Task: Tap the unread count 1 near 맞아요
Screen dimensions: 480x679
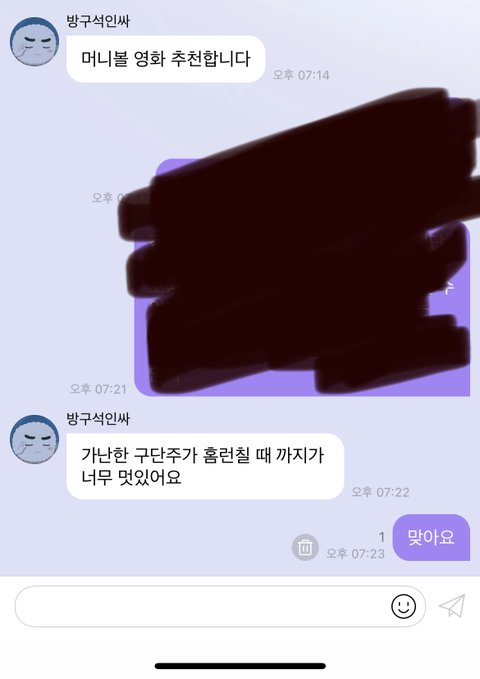Action: tap(382, 537)
